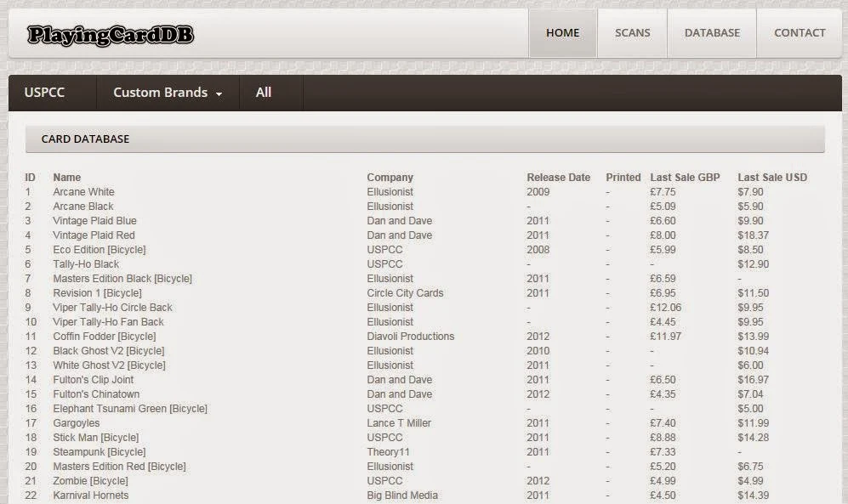Click the 2008 release date cell
Screen dimensions: 848x504
pyautogui.click(x=538, y=250)
